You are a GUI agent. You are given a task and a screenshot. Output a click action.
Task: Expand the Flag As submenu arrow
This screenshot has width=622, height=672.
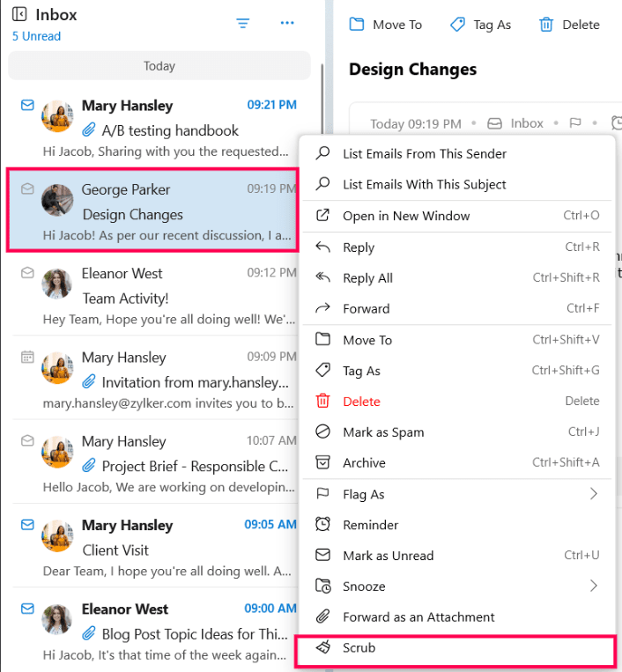594,494
